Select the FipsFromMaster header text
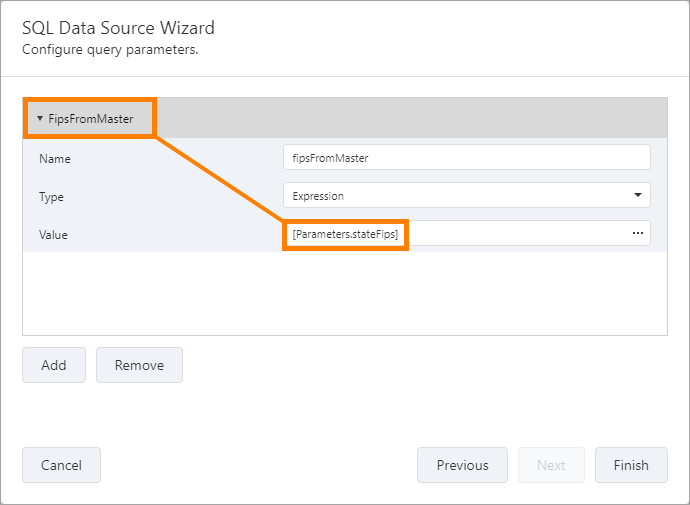Image resolution: width=690 pixels, height=505 pixels. point(91,119)
